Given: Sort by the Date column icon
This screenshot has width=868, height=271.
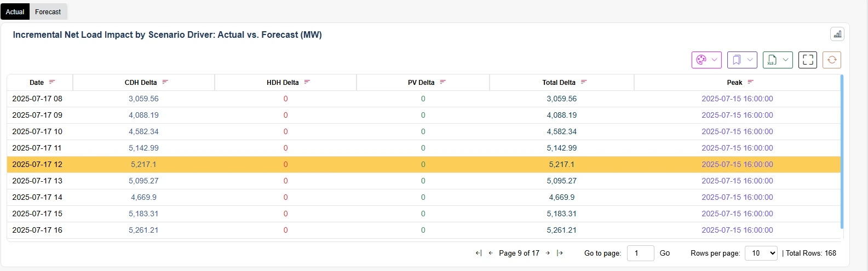Looking at the screenshot, I should click(52, 82).
